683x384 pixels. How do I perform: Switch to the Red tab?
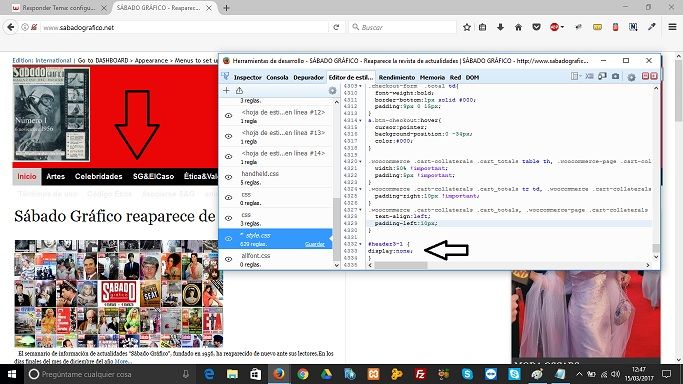click(x=455, y=77)
